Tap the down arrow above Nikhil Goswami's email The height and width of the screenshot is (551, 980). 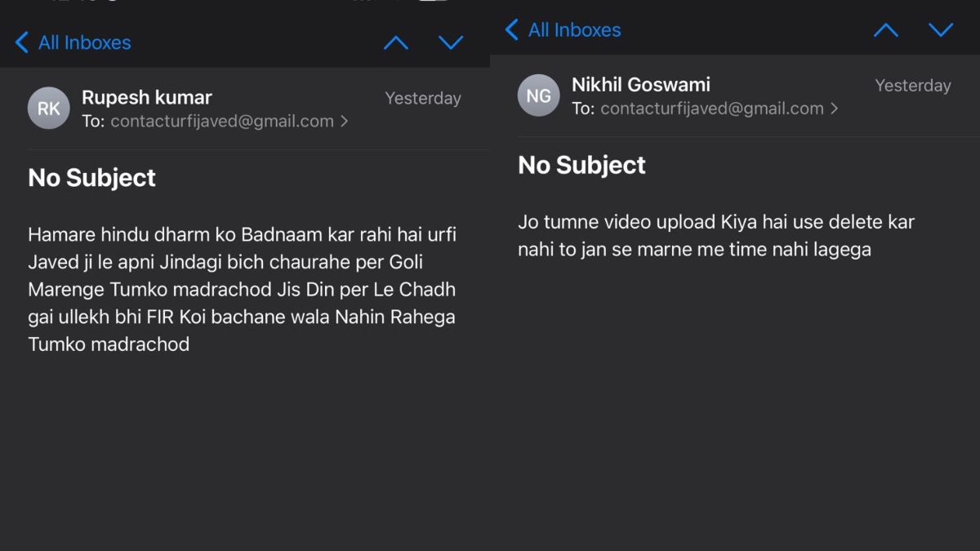[x=941, y=30]
